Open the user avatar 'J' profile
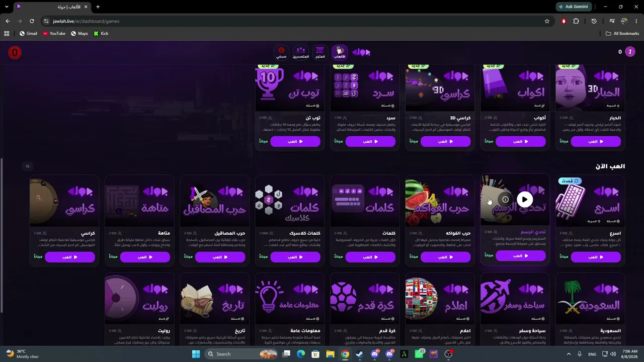The height and width of the screenshot is (362, 644). (629, 52)
